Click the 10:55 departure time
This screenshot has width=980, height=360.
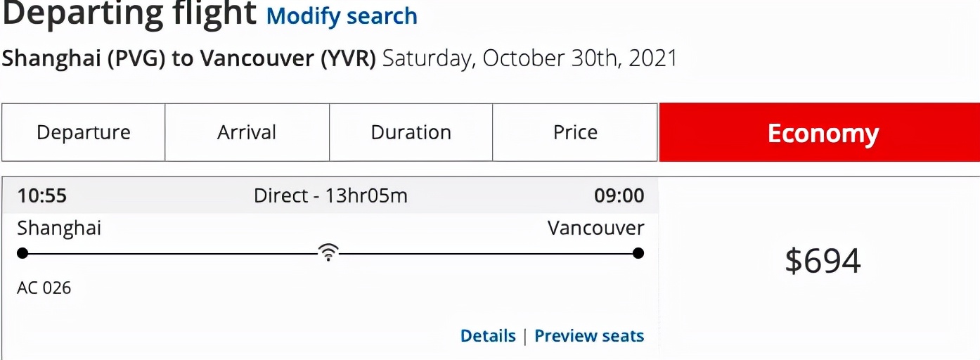42,195
